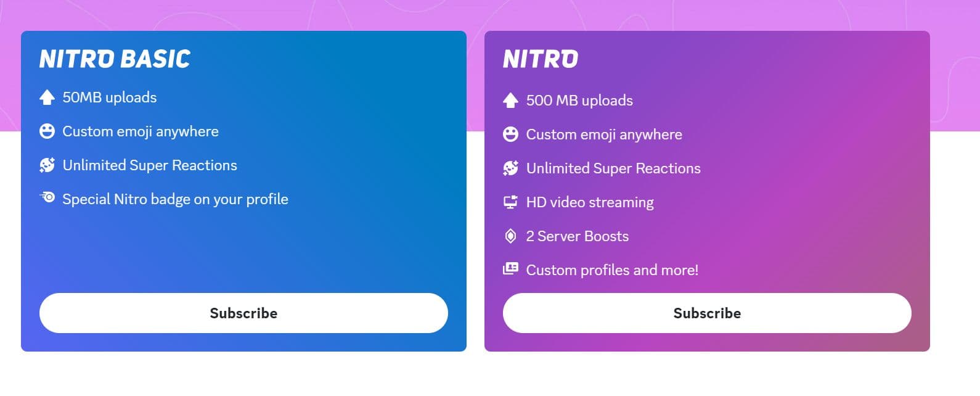Click the Super Reactions icon in the Nitro card
The image size is (980, 396).
[510, 168]
